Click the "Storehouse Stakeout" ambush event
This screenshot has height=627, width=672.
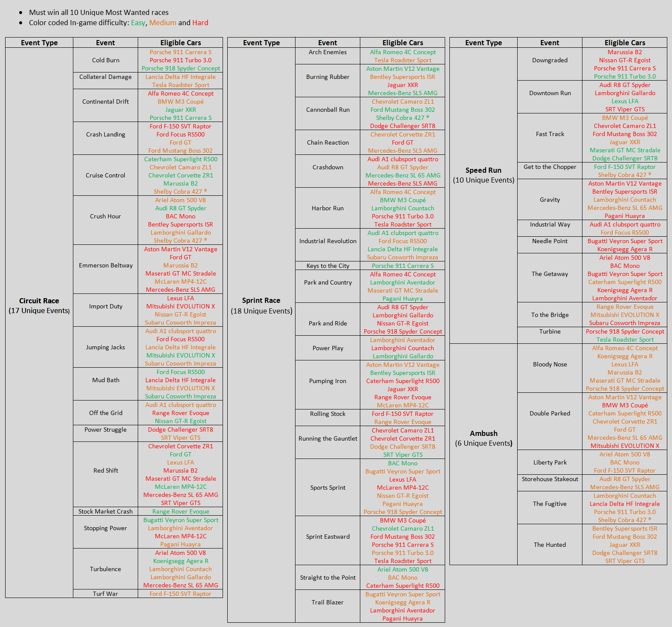550,479
